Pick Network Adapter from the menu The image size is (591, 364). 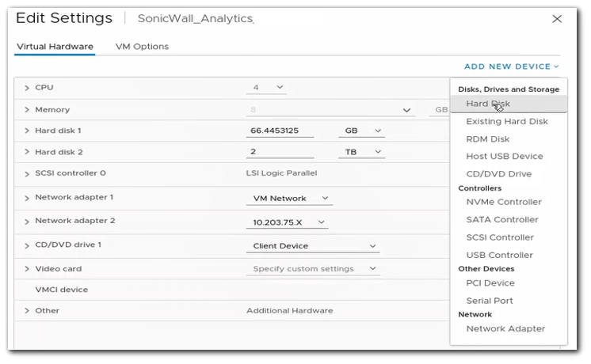(505, 328)
